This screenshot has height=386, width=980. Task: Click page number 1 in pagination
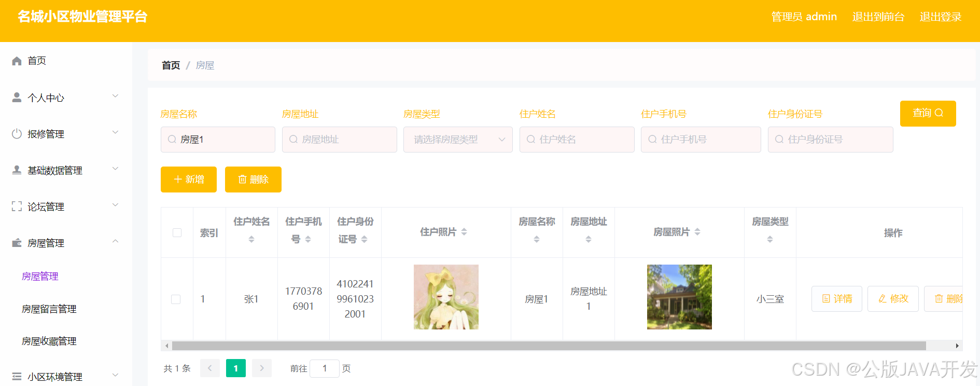coord(236,368)
